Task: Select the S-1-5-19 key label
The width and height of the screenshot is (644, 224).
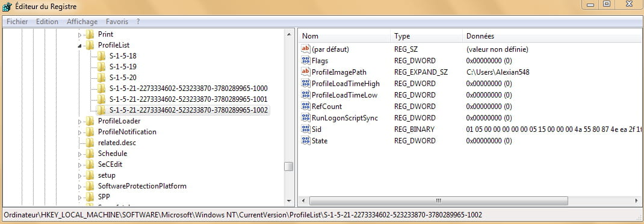Action: point(123,67)
